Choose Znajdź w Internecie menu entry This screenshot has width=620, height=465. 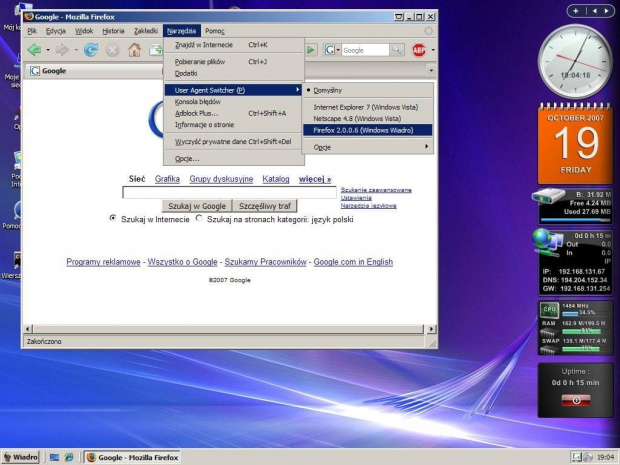[233, 45]
